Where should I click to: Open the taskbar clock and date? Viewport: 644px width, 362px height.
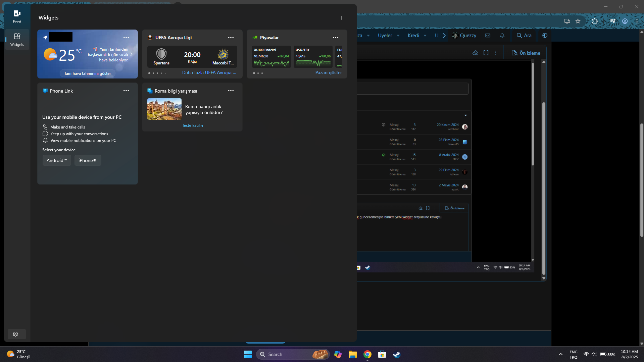[x=629, y=354]
